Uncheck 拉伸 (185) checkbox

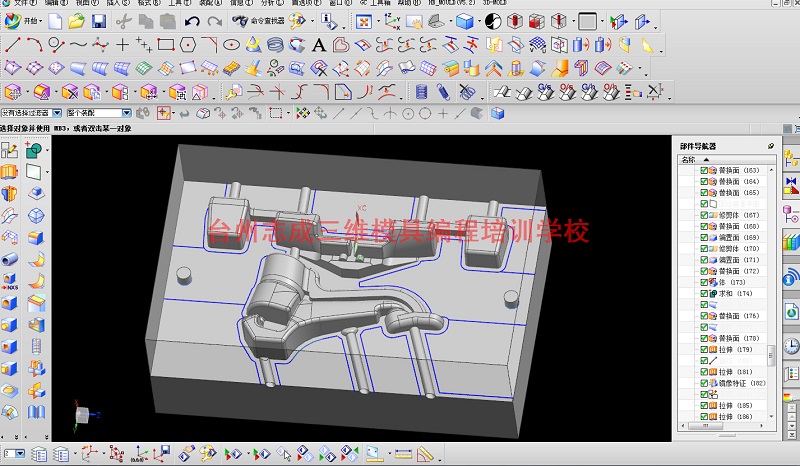click(x=704, y=405)
